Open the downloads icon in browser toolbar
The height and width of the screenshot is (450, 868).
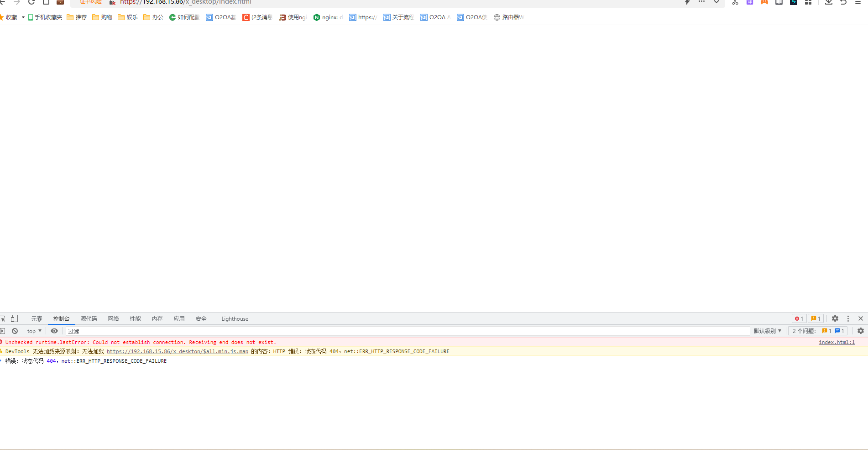(x=828, y=3)
